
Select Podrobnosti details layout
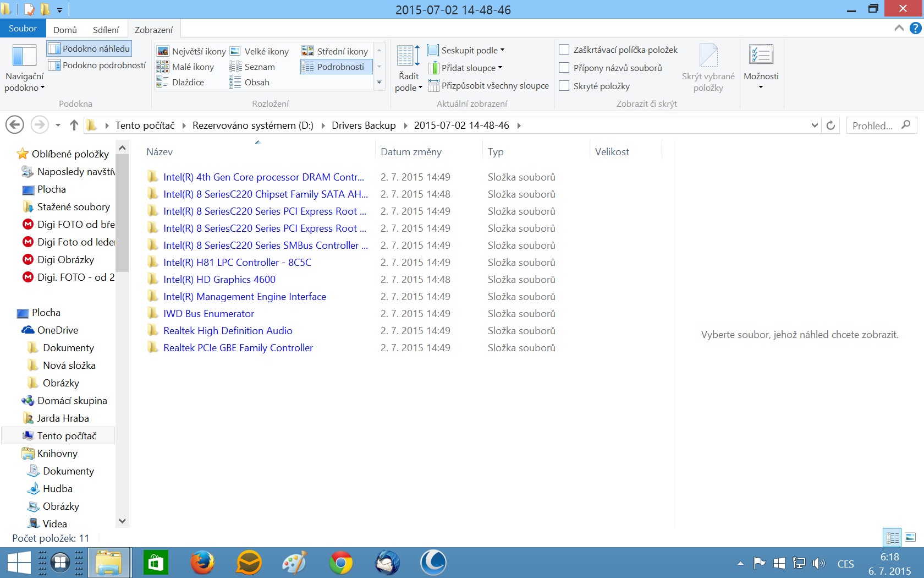click(x=336, y=67)
